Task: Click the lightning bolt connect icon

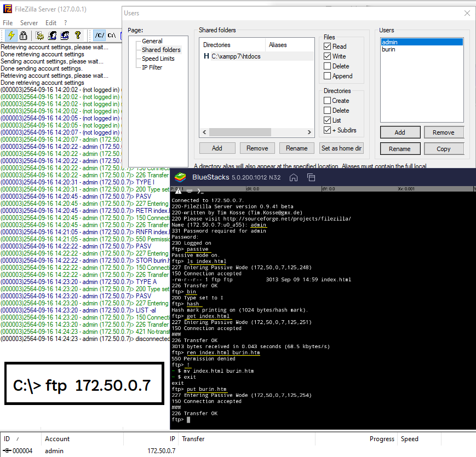Action: tap(10, 36)
